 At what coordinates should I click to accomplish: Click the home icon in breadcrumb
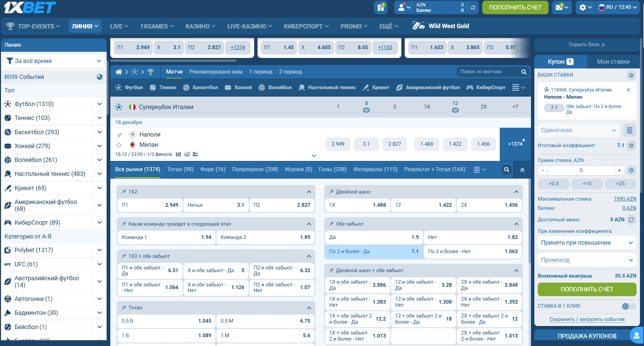(118, 72)
